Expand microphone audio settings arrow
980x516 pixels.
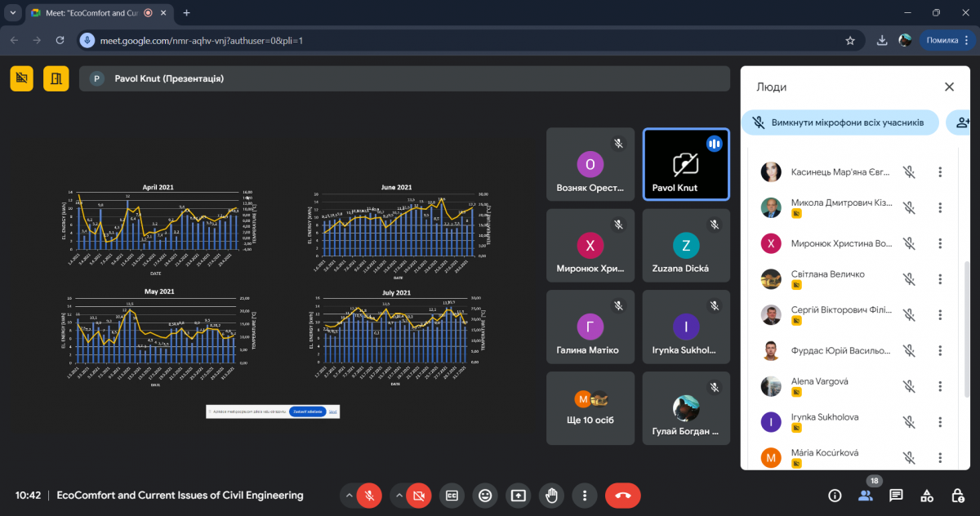pyautogui.click(x=349, y=495)
